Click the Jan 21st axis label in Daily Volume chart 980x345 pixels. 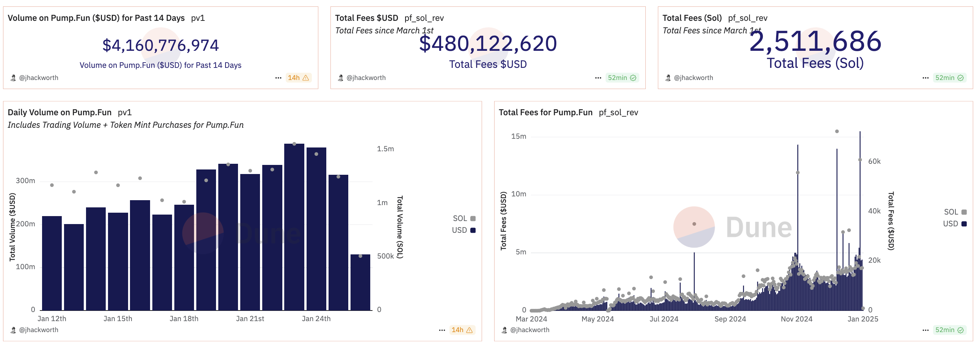tap(250, 319)
